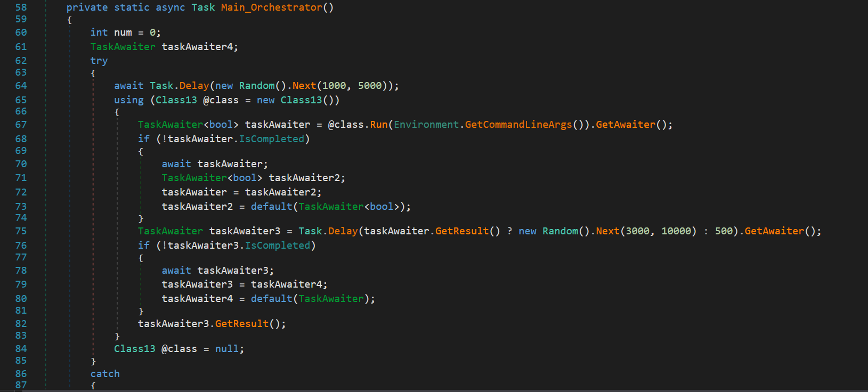The image size is (868, 392).
Task: Click the number 5000 on line 64
Action: click(x=370, y=86)
